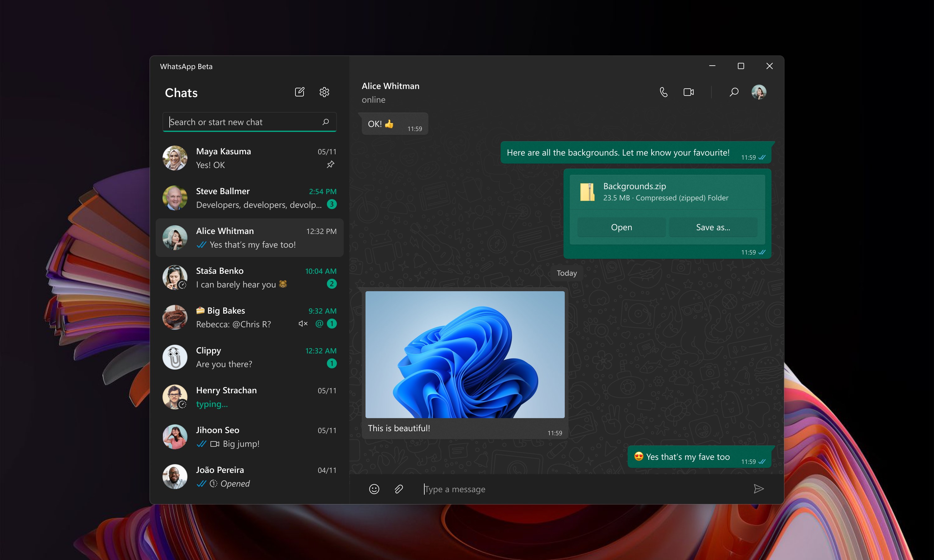Open the Big Bakes group chat
934x560 pixels.
(249, 317)
